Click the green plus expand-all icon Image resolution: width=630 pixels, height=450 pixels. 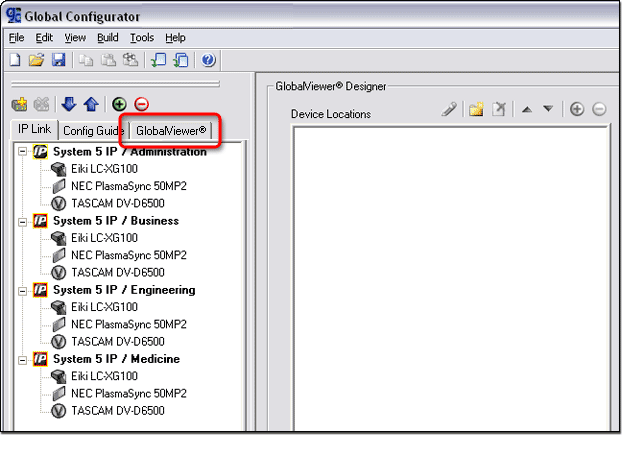[x=119, y=104]
